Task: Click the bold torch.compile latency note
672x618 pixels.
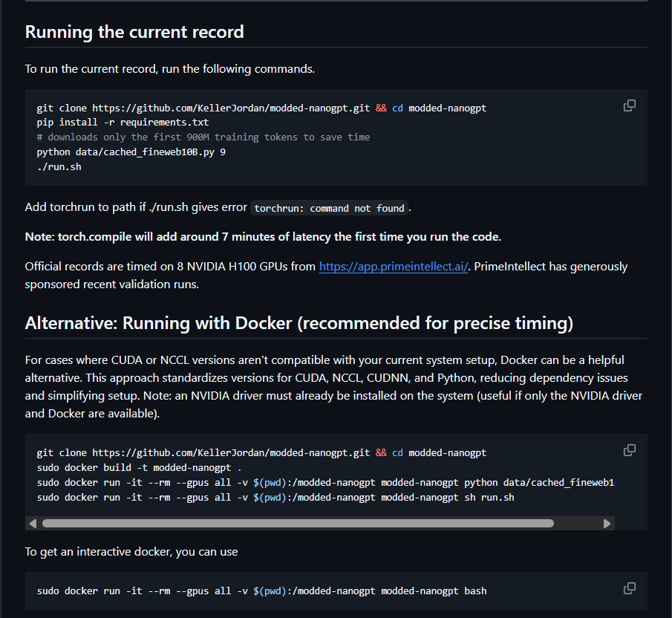Action: [x=263, y=237]
